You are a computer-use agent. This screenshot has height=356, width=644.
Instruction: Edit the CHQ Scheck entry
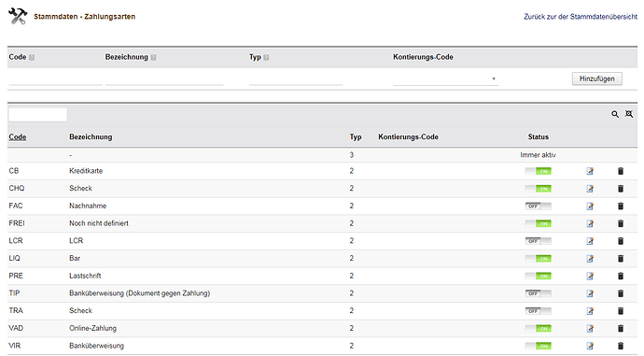pyautogui.click(x=590, y=189)
